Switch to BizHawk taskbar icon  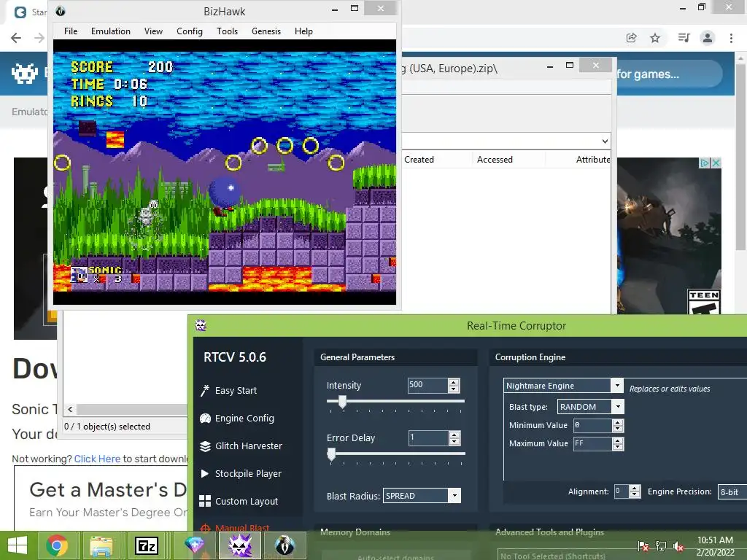coord(285,545)
